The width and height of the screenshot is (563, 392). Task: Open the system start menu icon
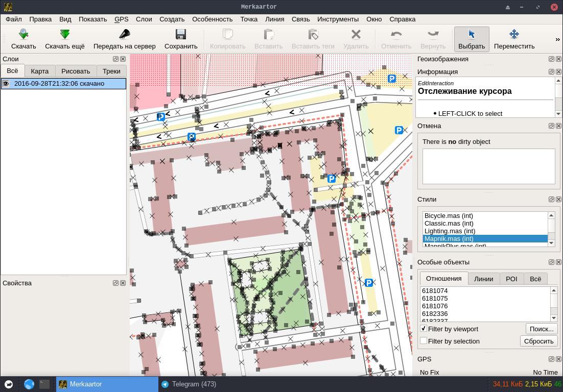click(x=9, y=384)
